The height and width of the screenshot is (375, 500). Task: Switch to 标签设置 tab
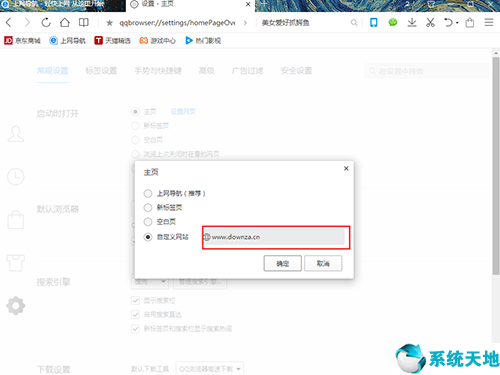(x=101, y=71)
